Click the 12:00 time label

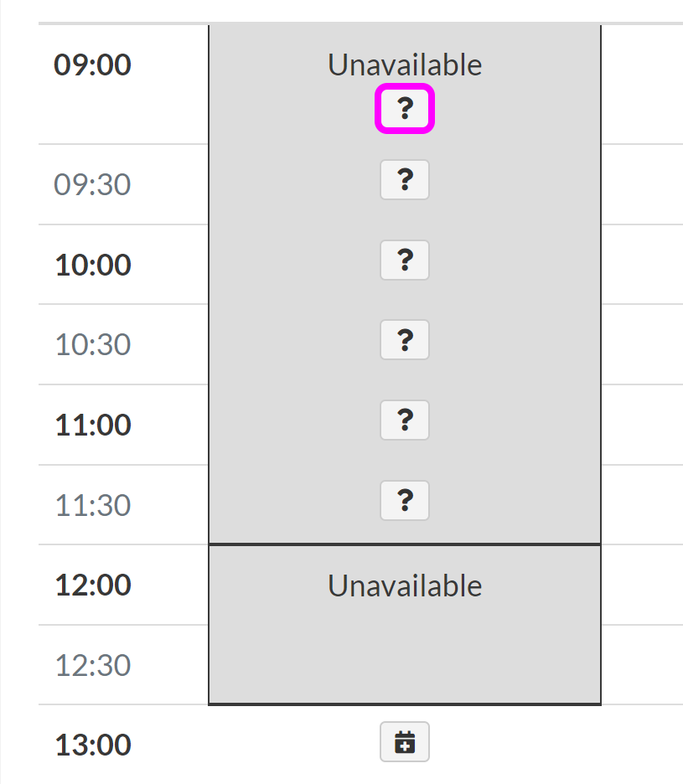(x=93, y=585)
